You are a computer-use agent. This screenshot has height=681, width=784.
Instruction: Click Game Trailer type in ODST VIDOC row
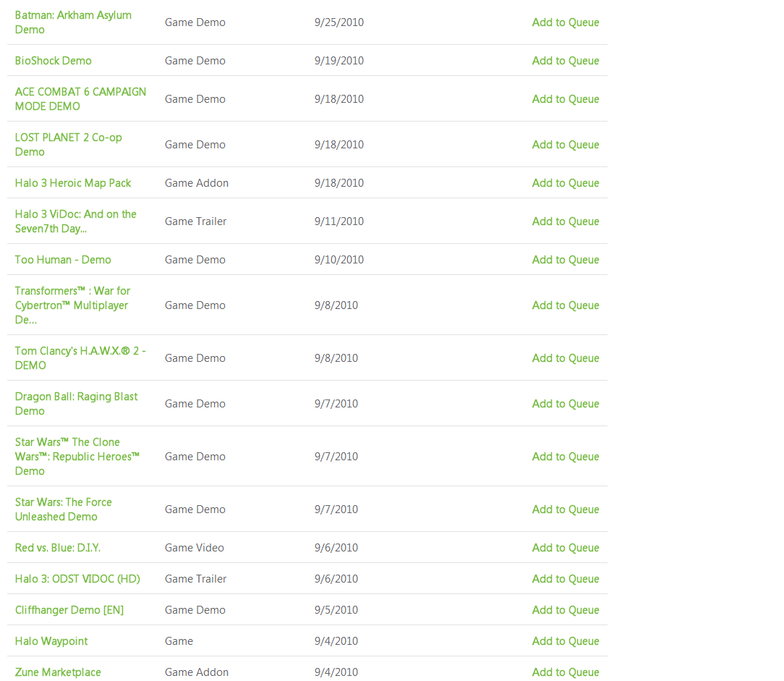click(195, 579)
